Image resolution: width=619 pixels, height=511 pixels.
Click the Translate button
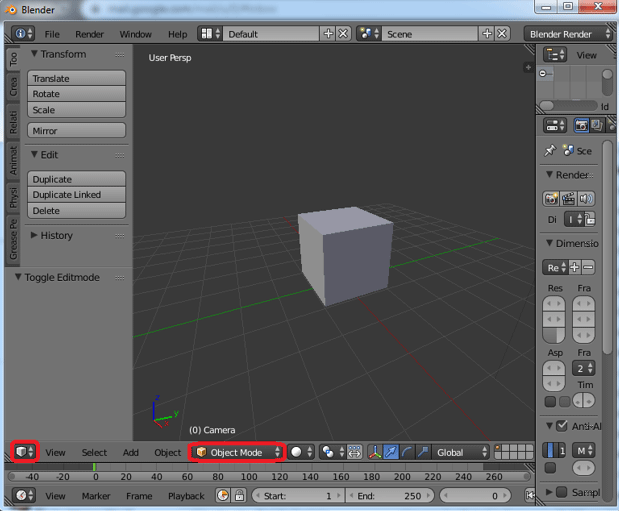77,78
